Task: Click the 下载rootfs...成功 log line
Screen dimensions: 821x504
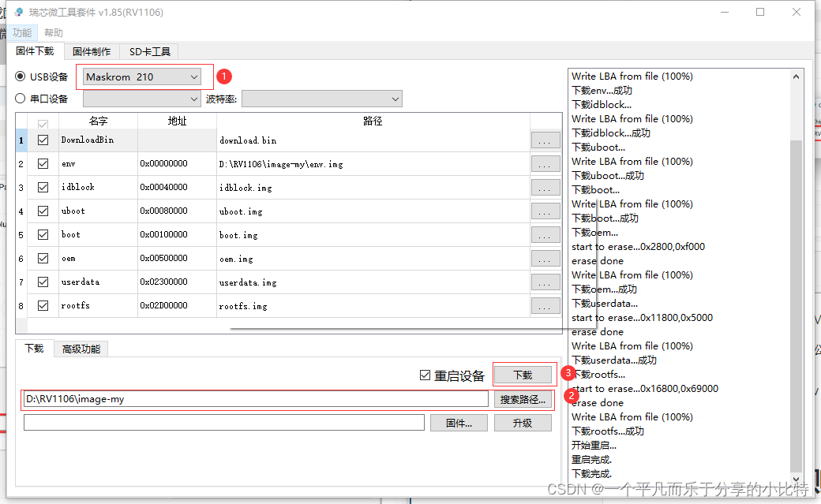Action: coord(608,431)
